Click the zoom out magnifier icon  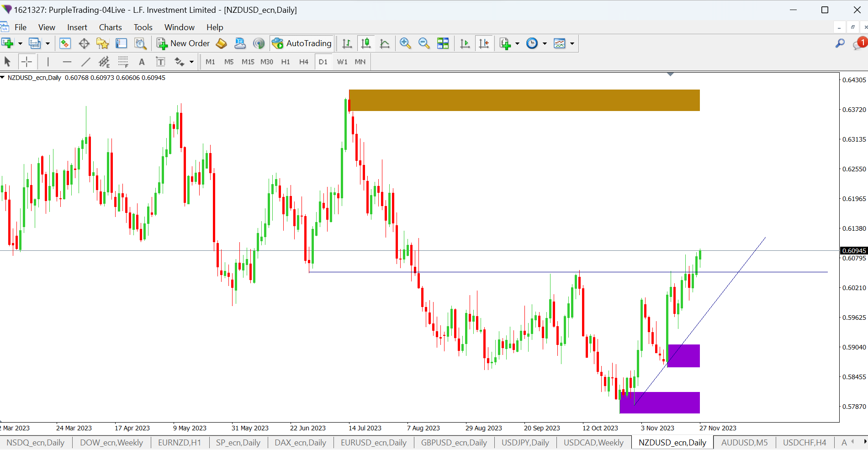pyautogui.click(x=424, y=43)
